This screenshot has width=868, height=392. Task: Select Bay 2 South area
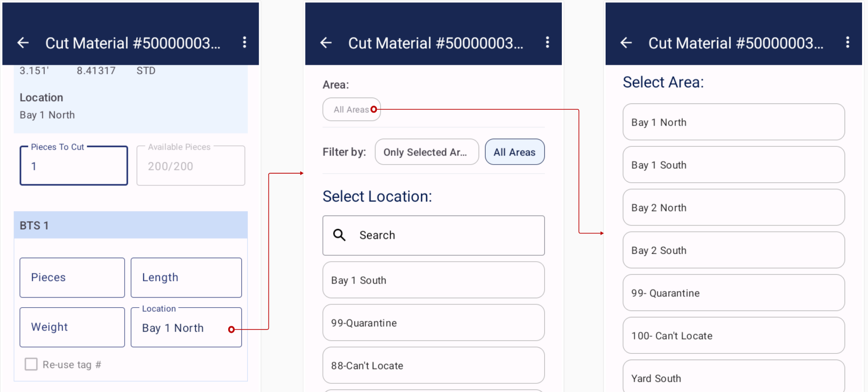(733, 250)
